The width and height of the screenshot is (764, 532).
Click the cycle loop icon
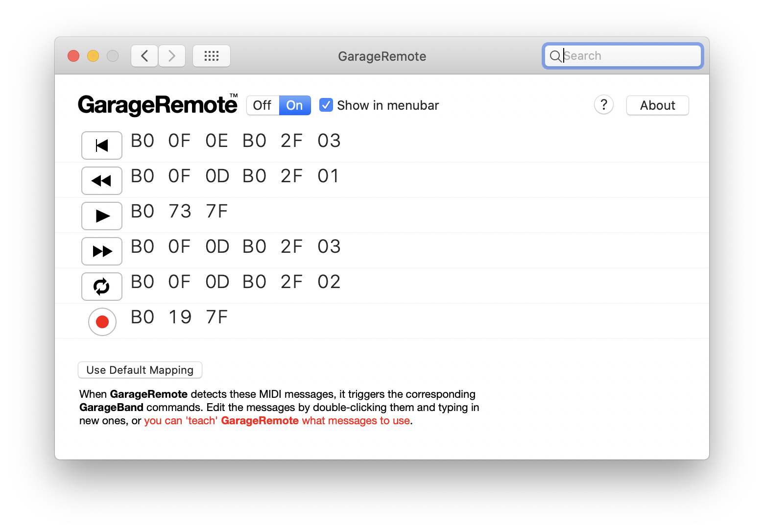[102, 287]
